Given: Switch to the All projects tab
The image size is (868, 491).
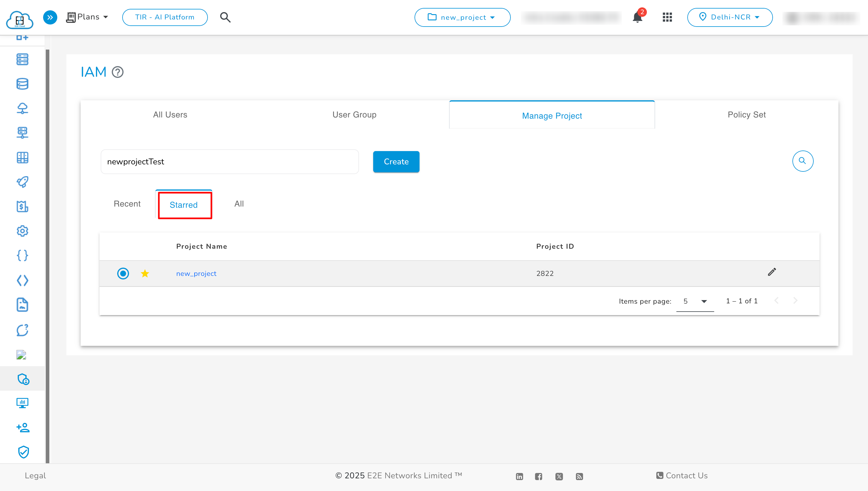Looking at the screenshot, I should 239,204.
